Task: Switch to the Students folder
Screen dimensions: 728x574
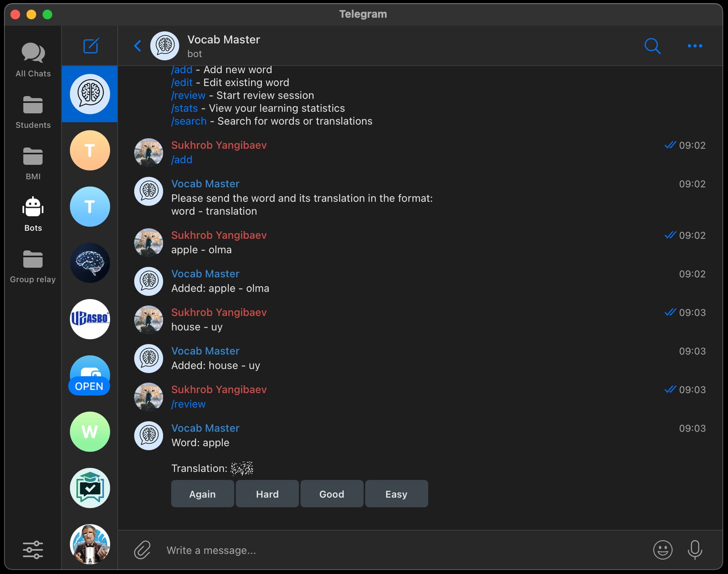Action: [x=33, y=112]
